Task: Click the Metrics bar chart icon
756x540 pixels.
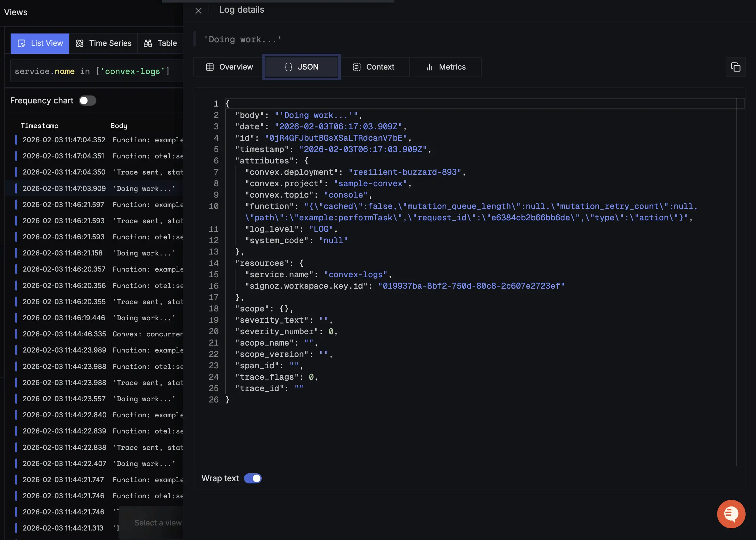Action: (x=429, y=67)
